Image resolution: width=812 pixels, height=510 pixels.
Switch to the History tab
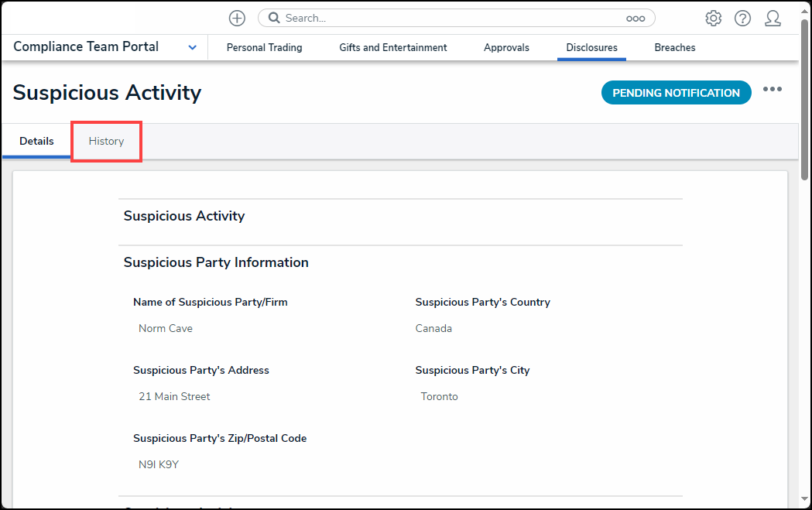(106, 141)
